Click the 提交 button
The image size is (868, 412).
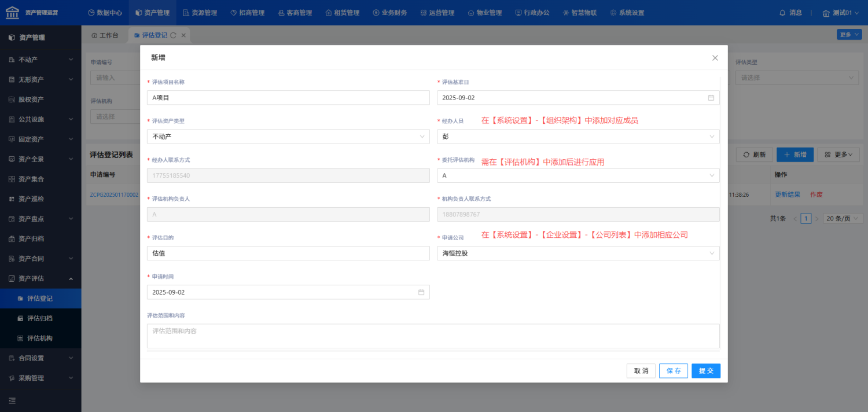706,371
